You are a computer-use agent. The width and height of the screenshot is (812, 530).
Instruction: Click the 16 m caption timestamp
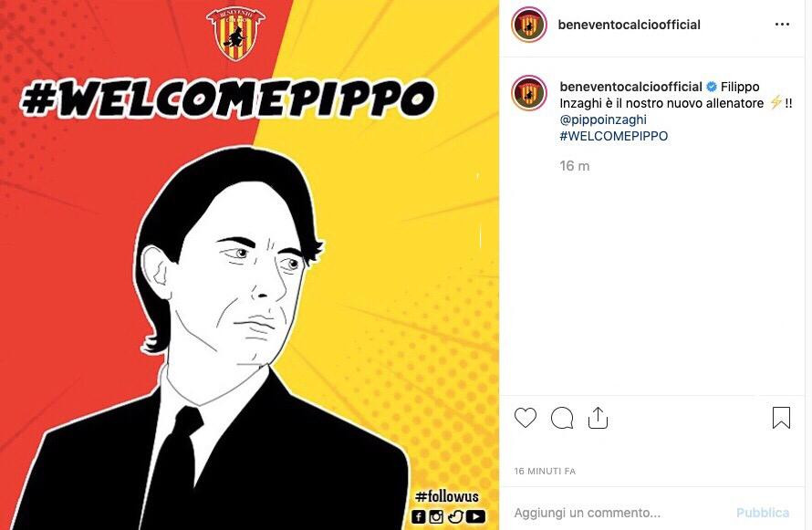point(574,166)
